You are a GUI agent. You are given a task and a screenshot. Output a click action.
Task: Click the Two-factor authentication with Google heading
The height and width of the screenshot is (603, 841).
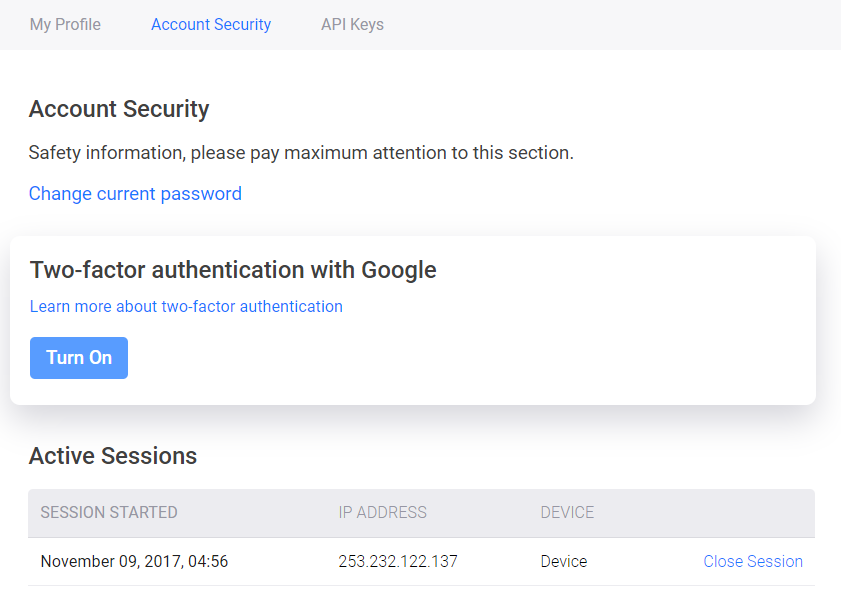[233, 269]
